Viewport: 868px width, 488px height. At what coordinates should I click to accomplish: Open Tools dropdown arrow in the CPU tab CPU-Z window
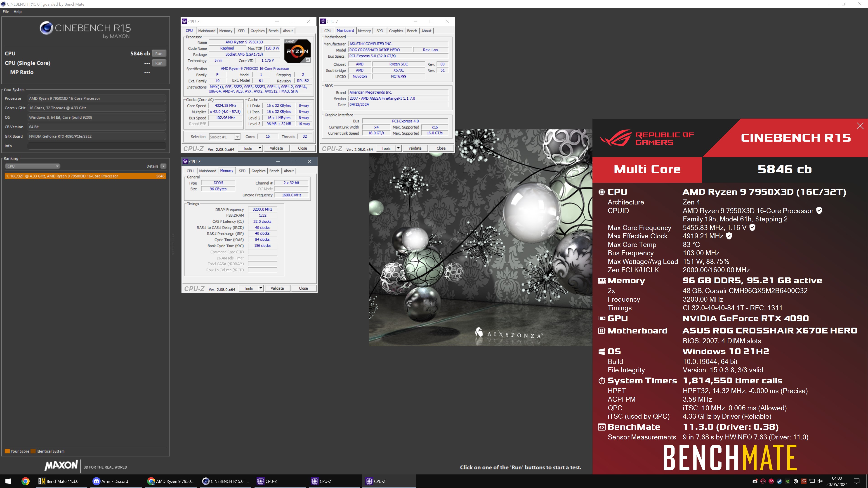coord(260,148)
